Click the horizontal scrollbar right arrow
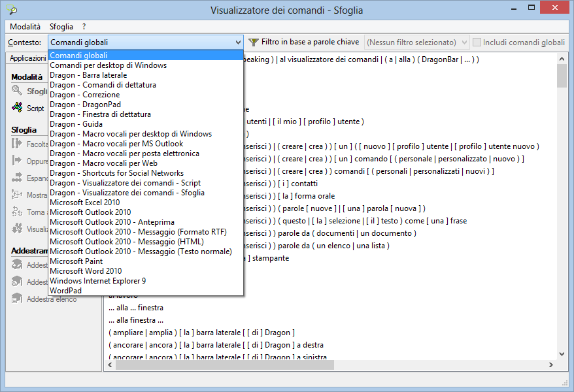Viewport: 574px width, 392px height. click(x=551, y=365)
